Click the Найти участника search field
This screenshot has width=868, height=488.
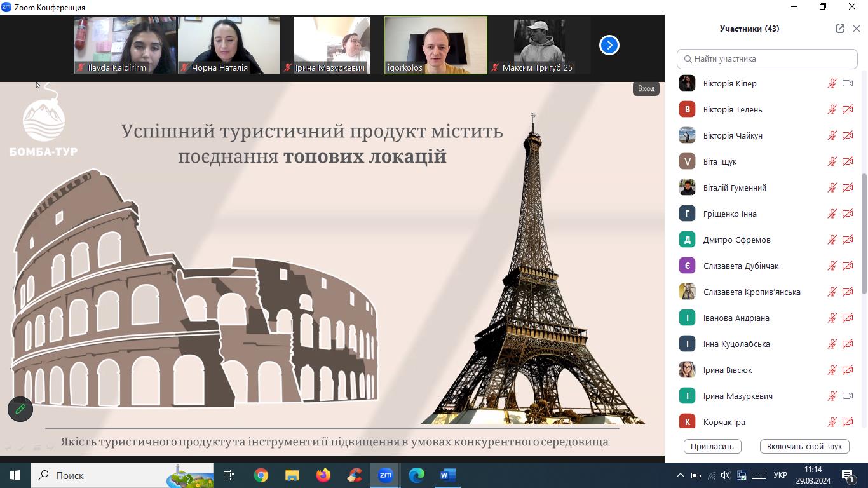767,58
